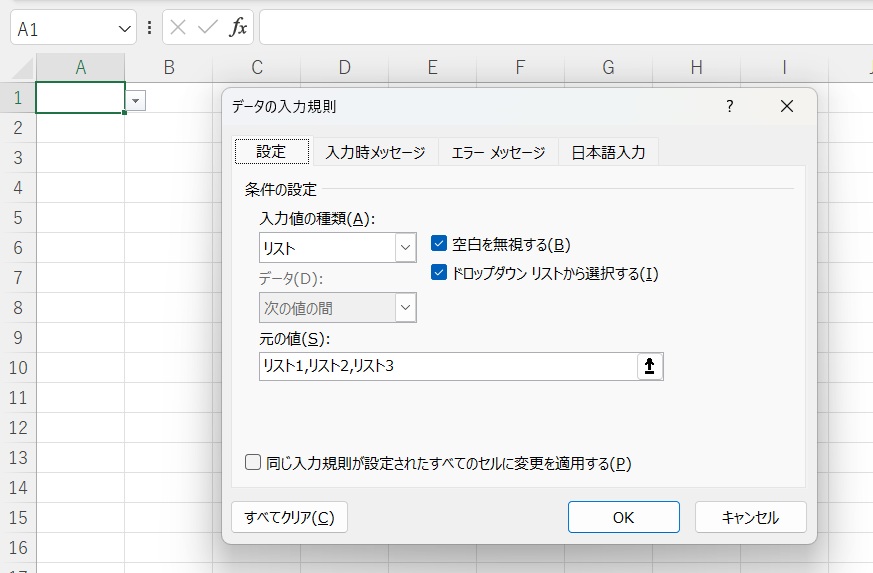This screenshot has height=573, width=873.
Task: Click the すべてクリア button
Action: click(289, 517)
